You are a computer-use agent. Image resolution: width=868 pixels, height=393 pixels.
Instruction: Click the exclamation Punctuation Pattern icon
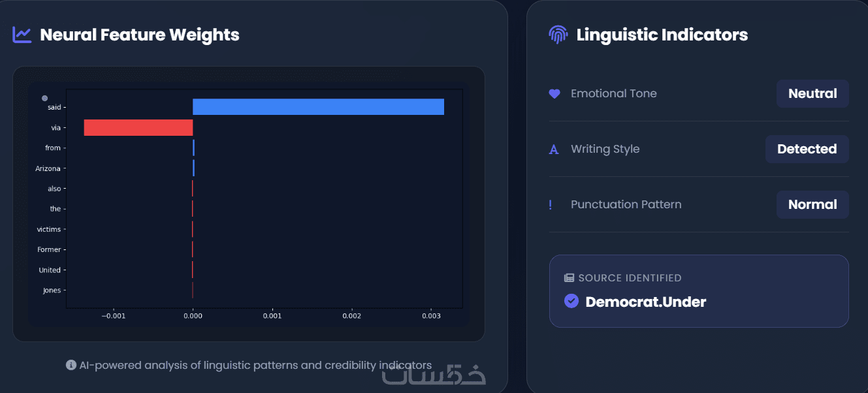coord(551,205)
